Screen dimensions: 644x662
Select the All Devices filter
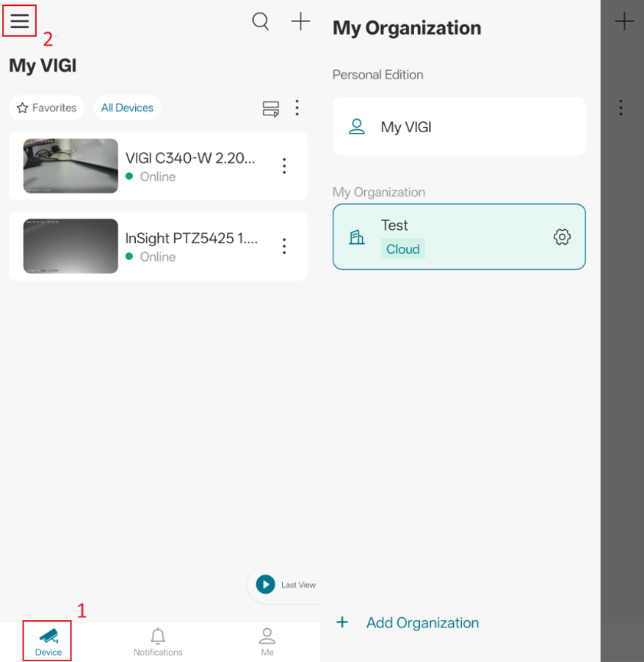[x=127, y=108]
